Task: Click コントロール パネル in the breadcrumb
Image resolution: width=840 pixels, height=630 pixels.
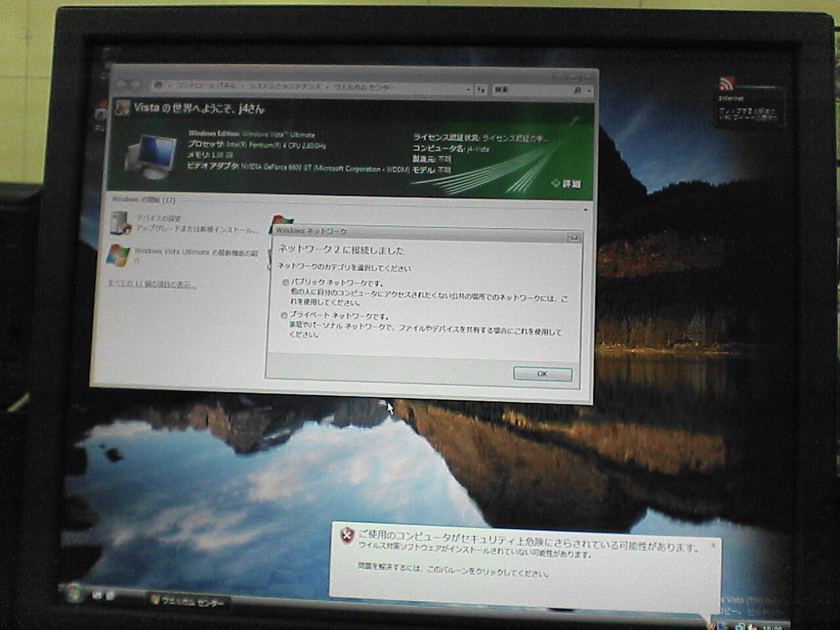Action: pos(206,86)
